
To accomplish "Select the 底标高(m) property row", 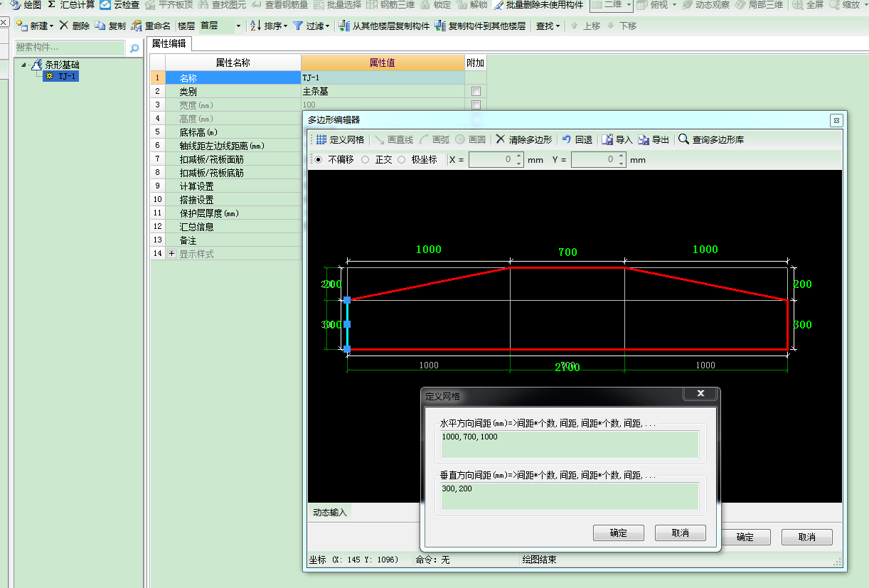I will click(x=233, y=132).
